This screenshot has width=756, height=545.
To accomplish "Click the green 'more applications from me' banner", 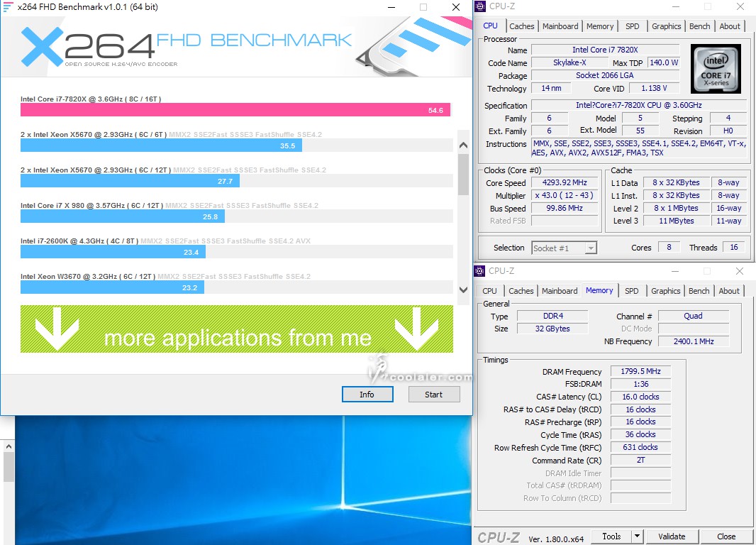I will [237, 329].
